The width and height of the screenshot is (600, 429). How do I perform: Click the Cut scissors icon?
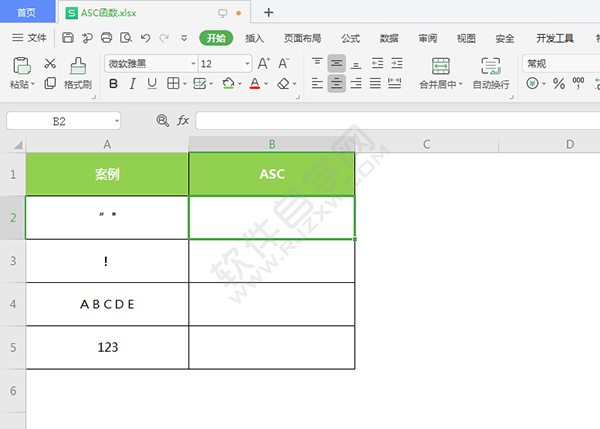(x=50, y=63)
